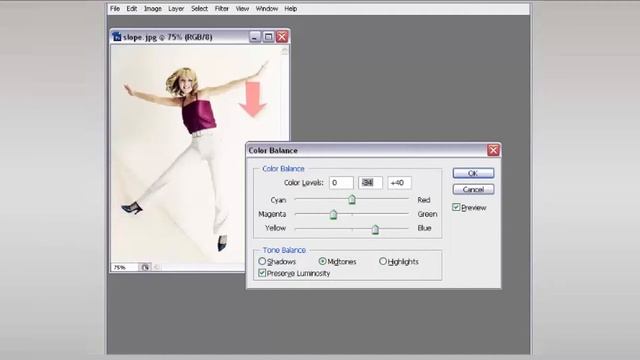
Task: Click the 75% zoom field in status bar
Action: [x=124, y=267]
